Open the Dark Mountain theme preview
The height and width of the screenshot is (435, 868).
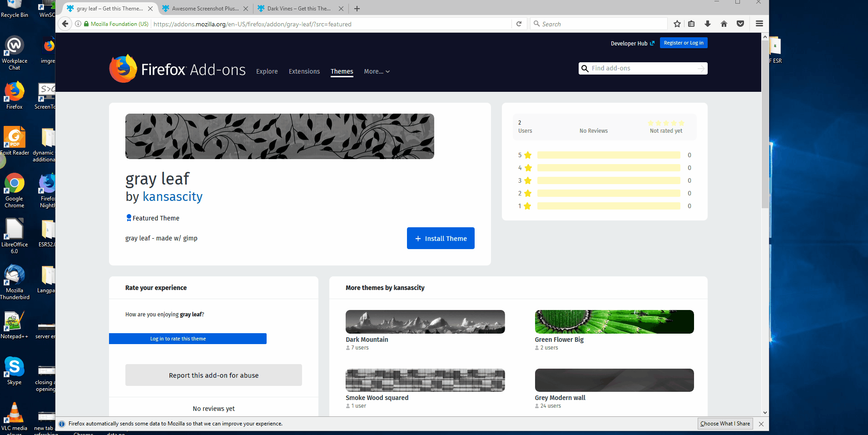pyautogui.click(x=425, y=322)
